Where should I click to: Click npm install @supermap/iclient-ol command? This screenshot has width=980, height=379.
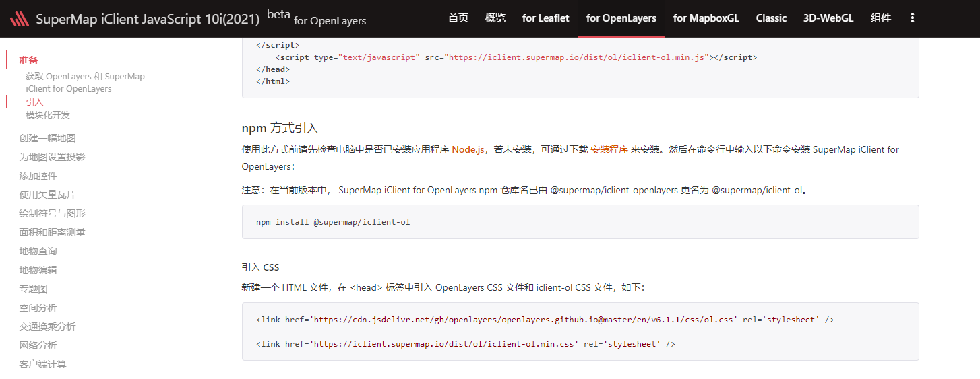tap(333, 221)
